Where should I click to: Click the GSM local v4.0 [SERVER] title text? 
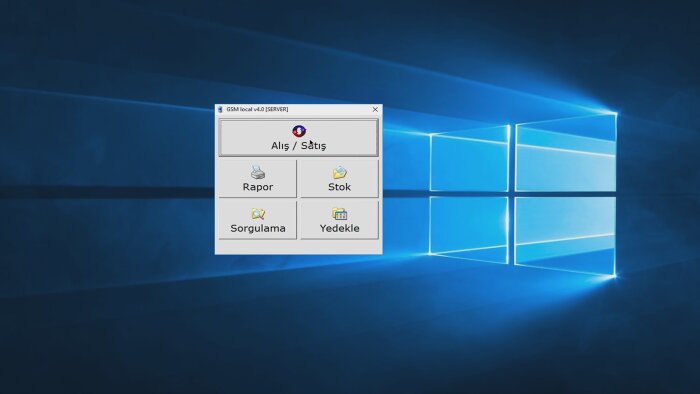(x=257, y=109)
